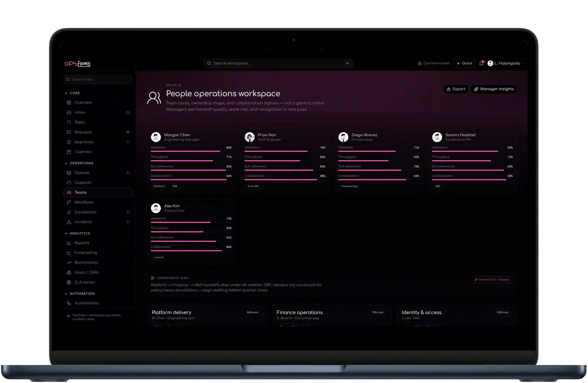The height and width of the screenshot is (383, 588).
Task: Click the Workflows branch icon
Action: (69, 202)
